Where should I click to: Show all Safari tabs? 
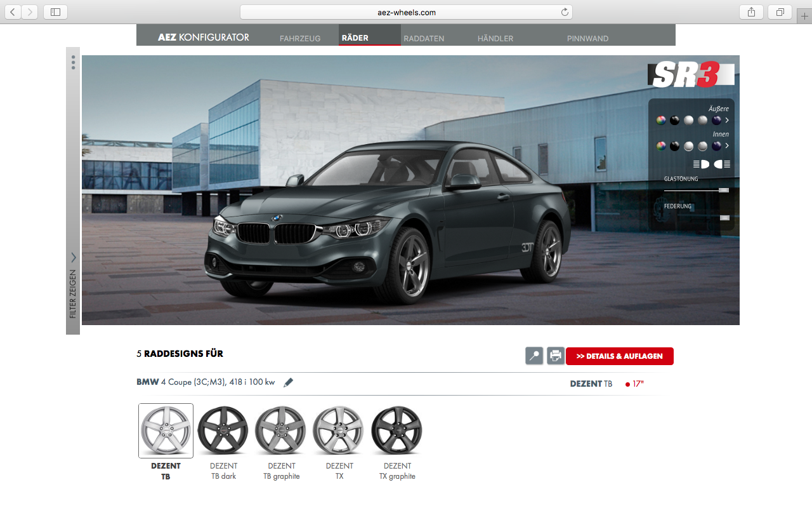click(780, 11)
